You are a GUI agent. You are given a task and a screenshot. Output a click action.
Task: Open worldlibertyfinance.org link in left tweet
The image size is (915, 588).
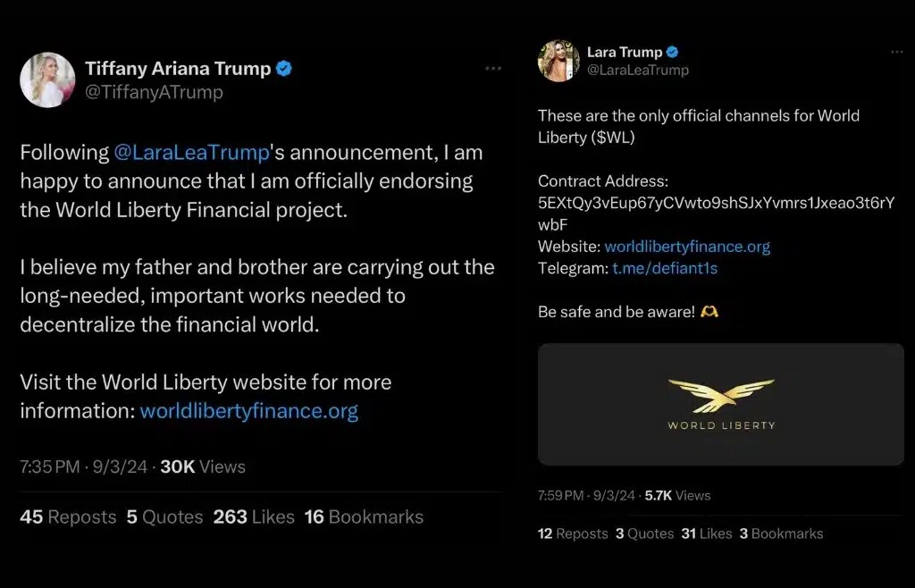pyautogui.click(x=249, y=411)
